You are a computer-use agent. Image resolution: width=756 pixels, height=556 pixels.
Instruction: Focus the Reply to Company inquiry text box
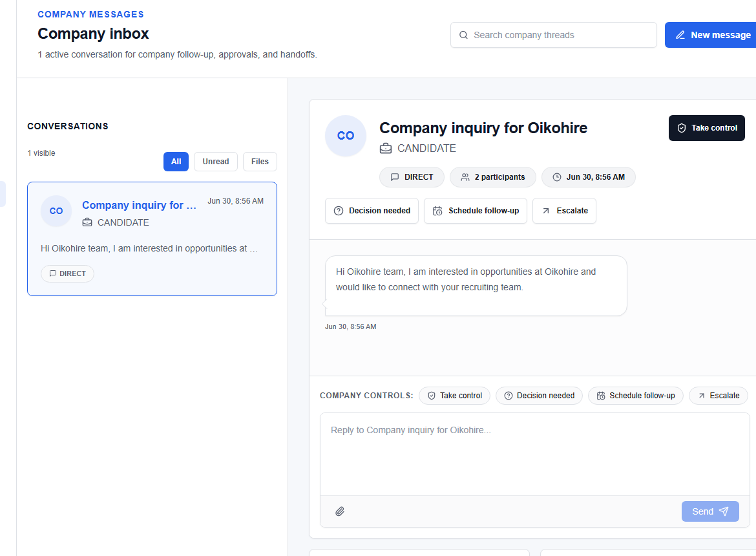tap(535, 454)
